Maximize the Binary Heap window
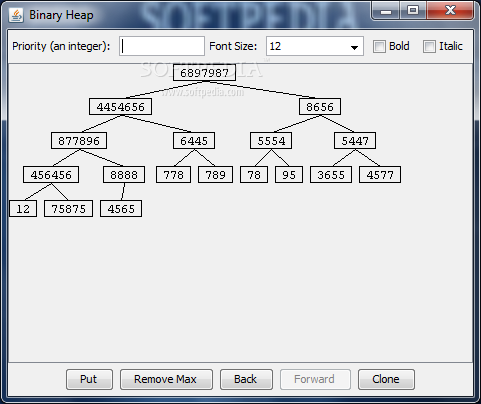This screenshot has height=404, width=481. coord(413,11)
